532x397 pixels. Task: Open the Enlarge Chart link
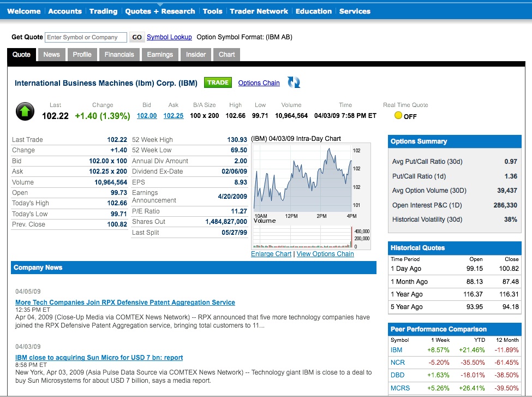[x=271, y=254]
